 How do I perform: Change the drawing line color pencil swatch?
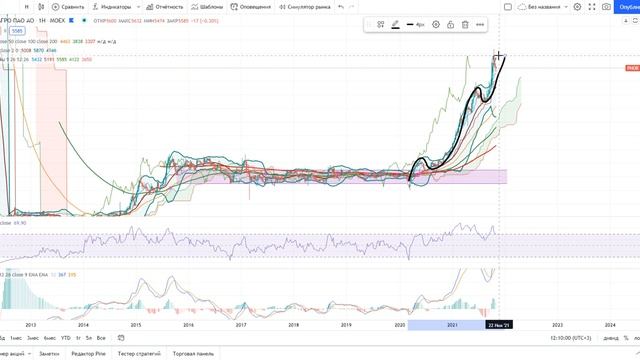[395, 25]
